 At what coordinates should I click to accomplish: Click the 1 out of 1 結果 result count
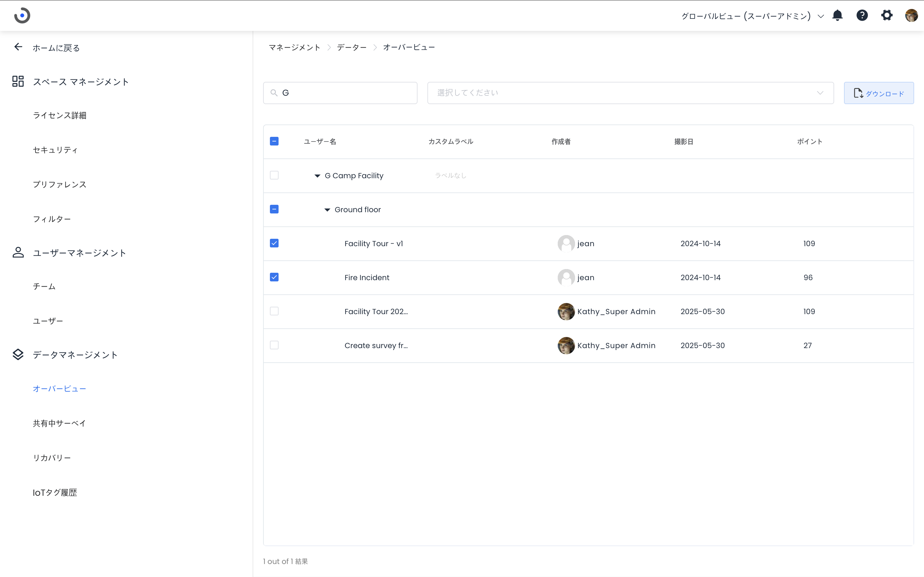[x=285, y=561]
